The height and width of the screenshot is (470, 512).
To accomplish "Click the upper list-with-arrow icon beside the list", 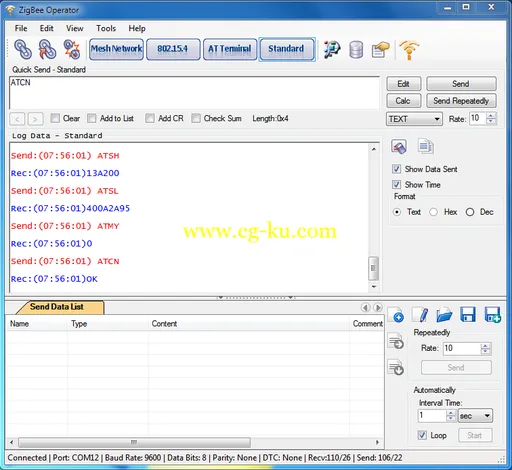I will (x=396, y=341).
